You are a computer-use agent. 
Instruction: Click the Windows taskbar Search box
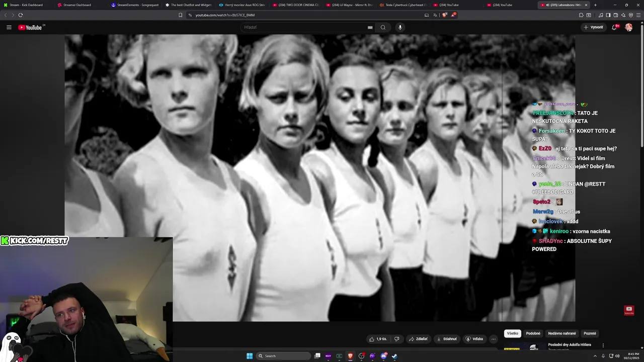pos(284,356)
